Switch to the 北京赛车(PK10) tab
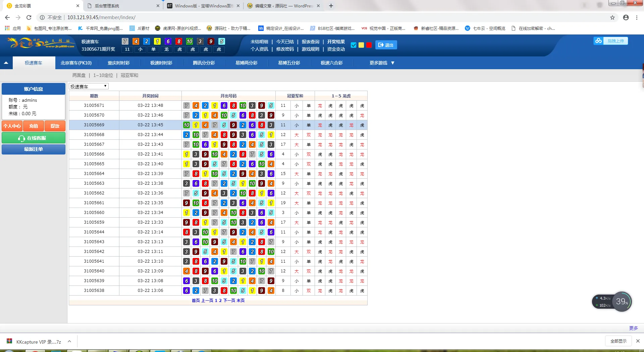 coord(76,63)
